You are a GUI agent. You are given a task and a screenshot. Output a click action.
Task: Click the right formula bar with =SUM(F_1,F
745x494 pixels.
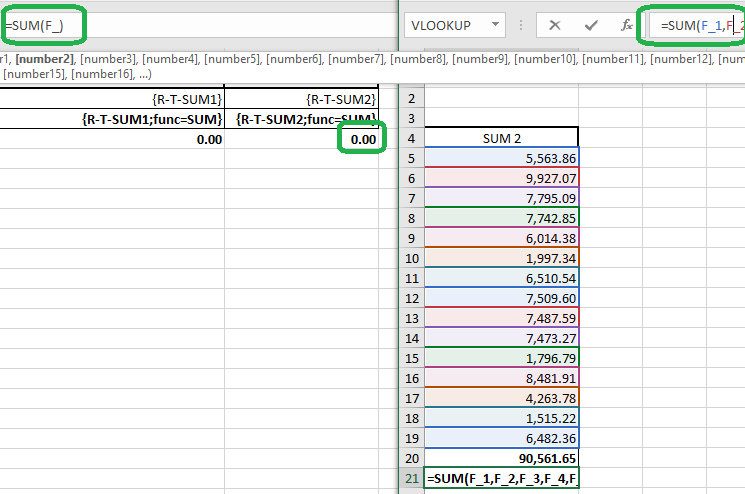click(697, 25)
